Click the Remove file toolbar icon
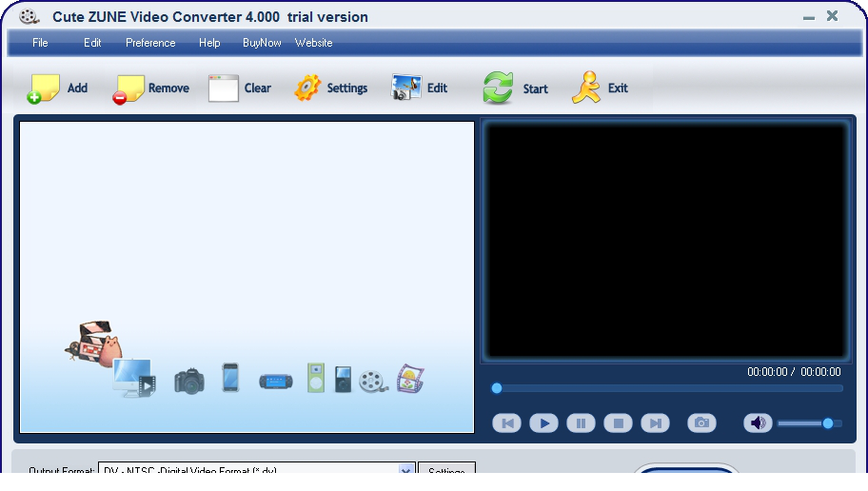Screen dimensions: 868x491 tap(128, 88)
